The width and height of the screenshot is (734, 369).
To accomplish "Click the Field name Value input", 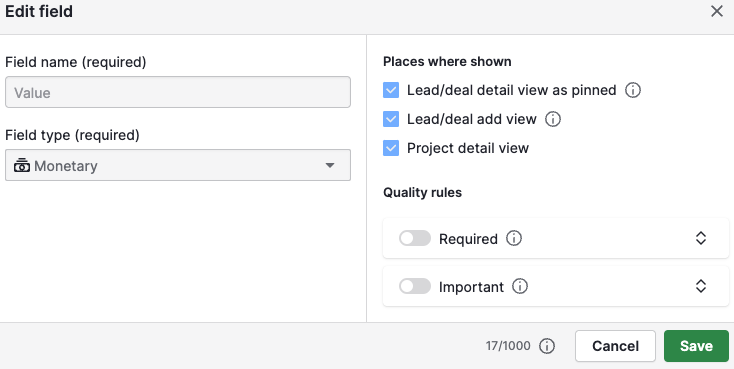I will pyautogui.click(x=178, y=92).
